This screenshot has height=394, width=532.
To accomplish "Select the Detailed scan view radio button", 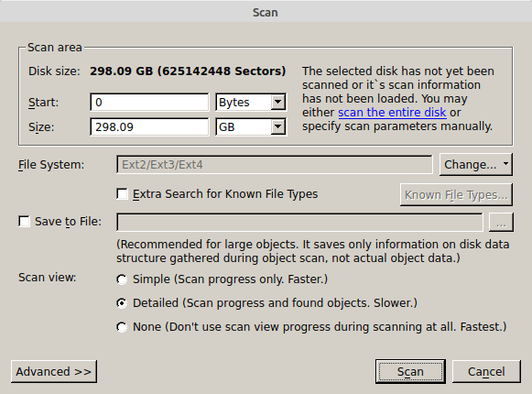I will (x=122, y=303).
